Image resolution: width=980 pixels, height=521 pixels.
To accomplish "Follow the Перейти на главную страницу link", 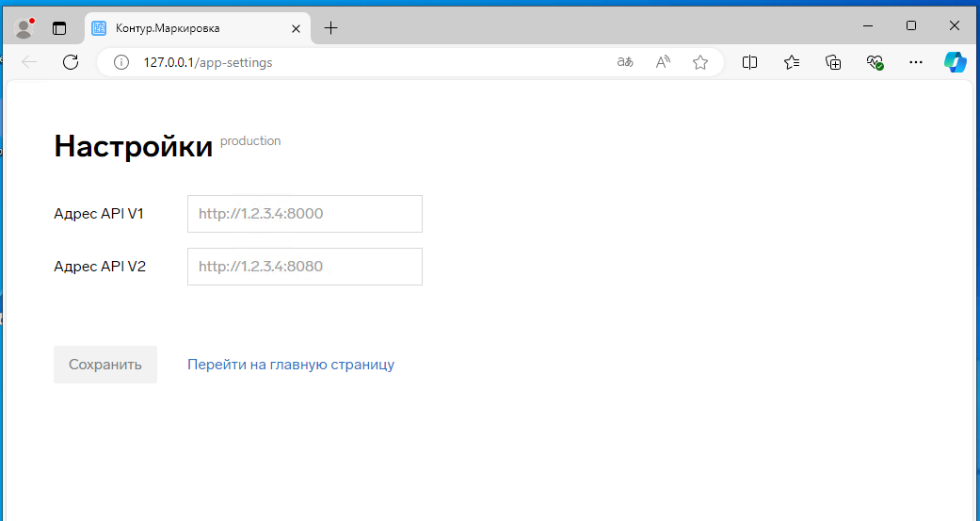I will coord(291,365).
